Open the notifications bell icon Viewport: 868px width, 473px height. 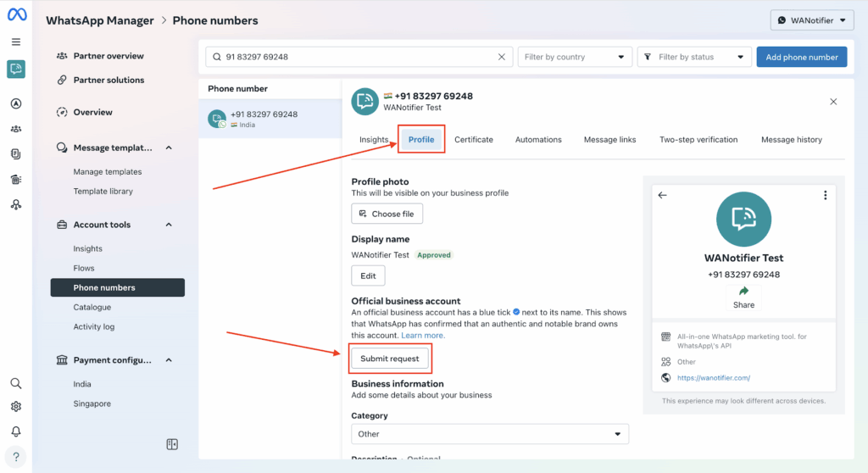(x=16, y=431)
